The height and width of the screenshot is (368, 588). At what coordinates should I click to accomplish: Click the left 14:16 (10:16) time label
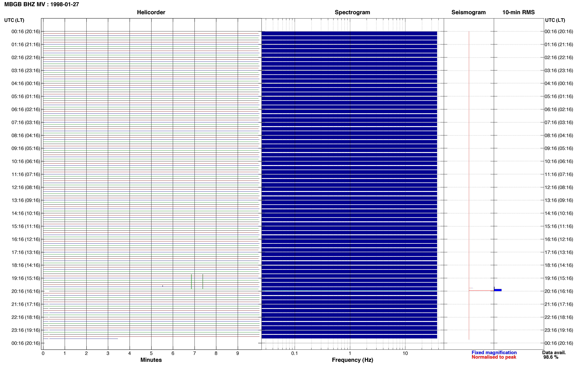(x=26, y=213)
